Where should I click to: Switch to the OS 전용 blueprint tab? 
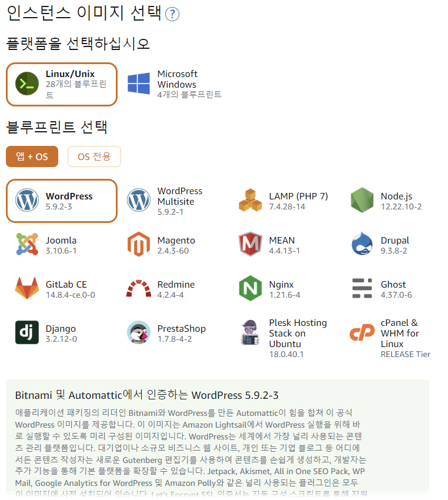[x=94, y=156]
